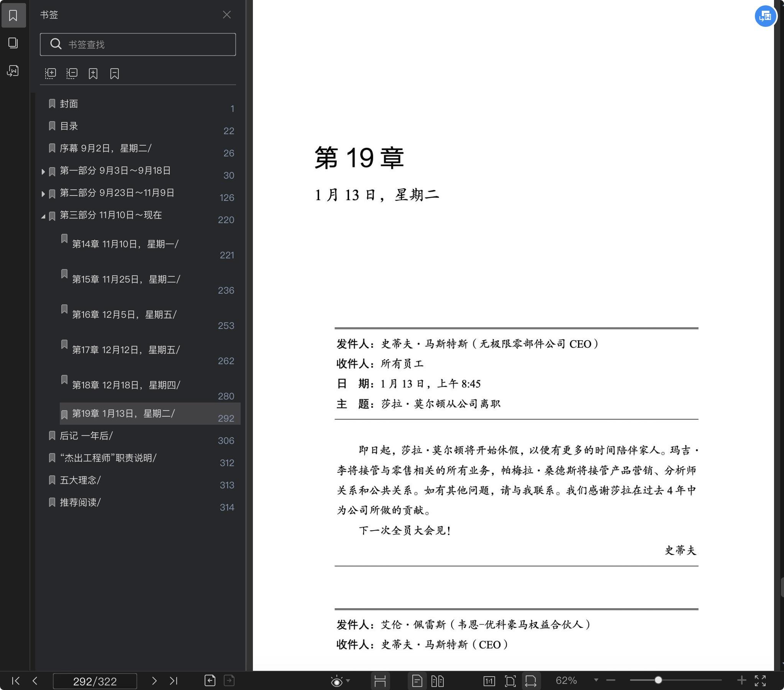Viewport: 784px width, 690px height.
Task: Open the 62% zoom level dropdown
Action: coord(596,680)
